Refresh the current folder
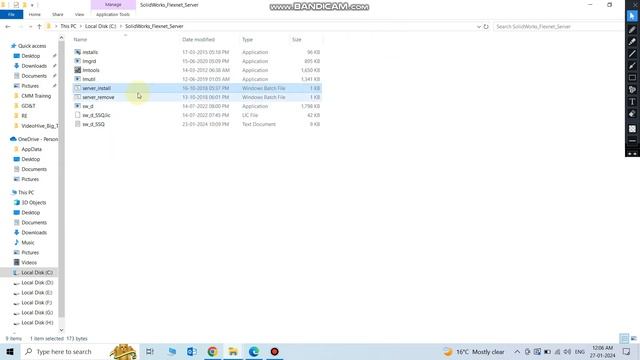The height and width of the screenshot is (360, 640). (x=486, y=27)
